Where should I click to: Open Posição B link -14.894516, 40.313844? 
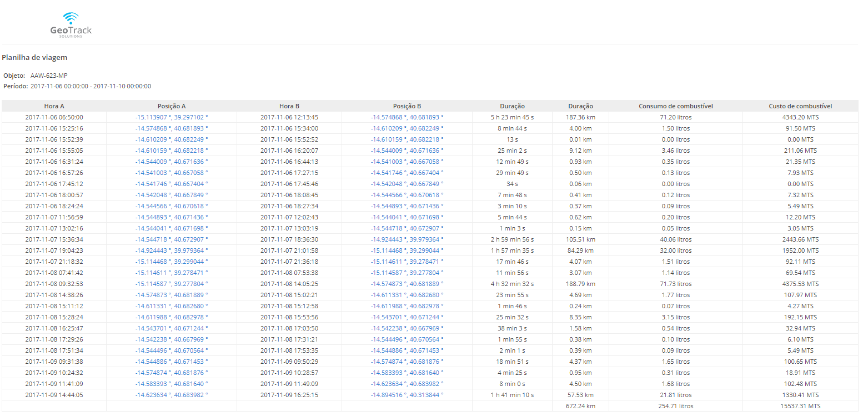[x=407, y=395]
